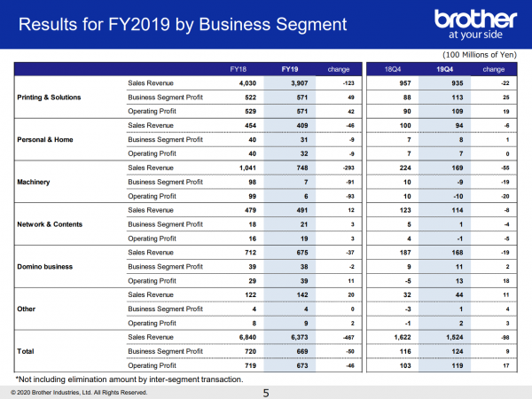Click the 748 Machinery FY19 sales value
The width and height of the screenshot is (532, 399).
point(302,168)
